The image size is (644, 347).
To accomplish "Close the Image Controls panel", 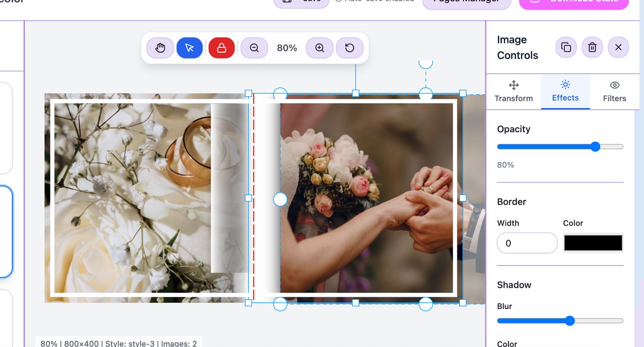I will (x=618, y=47).
